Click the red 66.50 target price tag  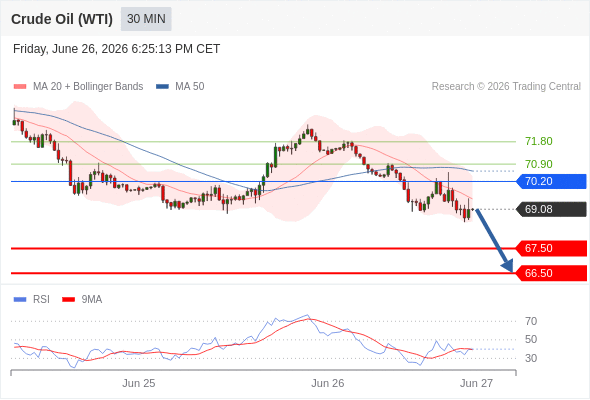click(551, 273)
